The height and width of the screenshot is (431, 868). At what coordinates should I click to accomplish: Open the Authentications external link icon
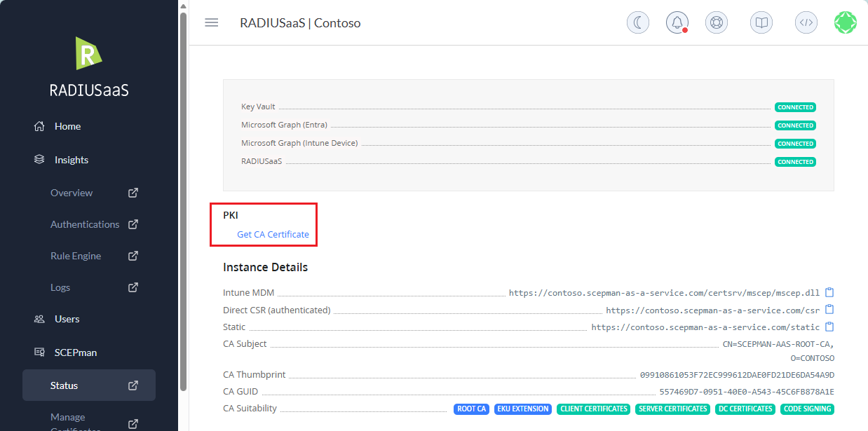coord(133,224)
